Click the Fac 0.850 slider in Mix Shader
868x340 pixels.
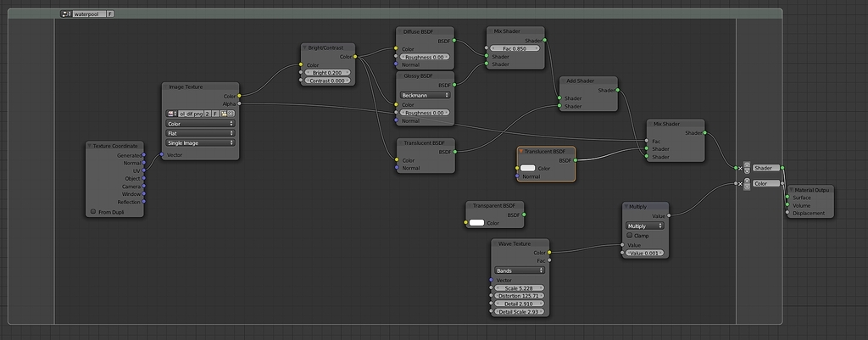(x=515, y=48)
